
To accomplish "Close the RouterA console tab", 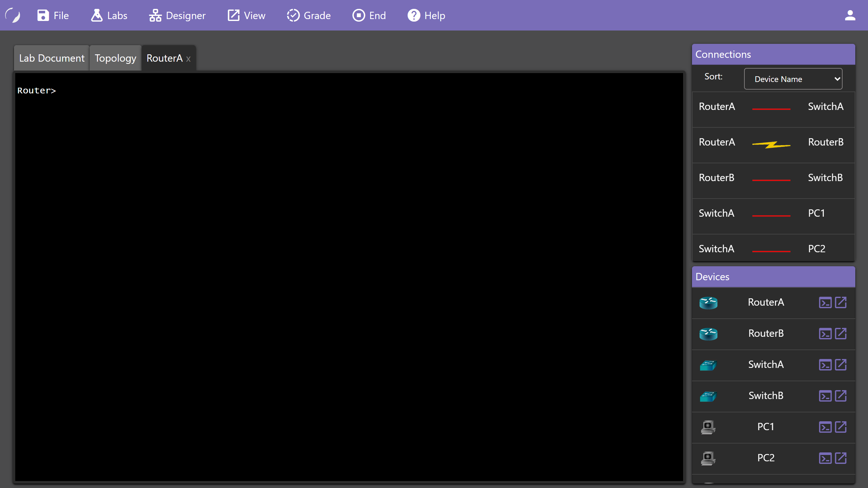I will click(x=188, y=59).
